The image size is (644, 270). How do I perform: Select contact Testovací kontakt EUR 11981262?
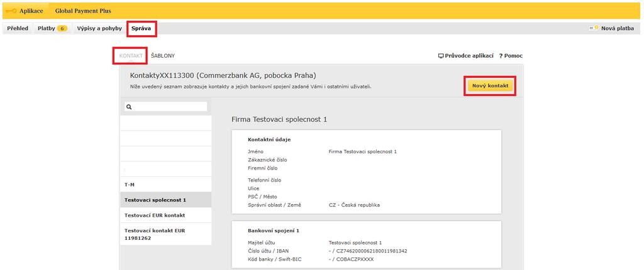(165, 234)
